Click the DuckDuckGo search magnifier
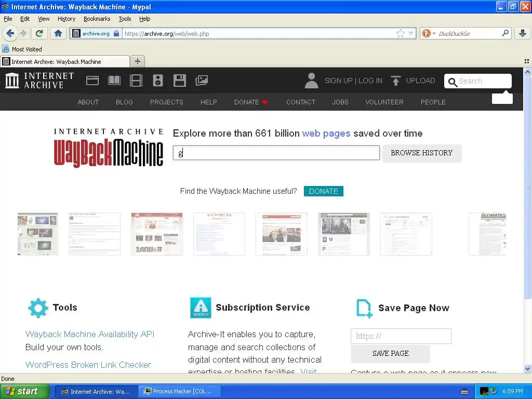 click(x=505, y=33)
